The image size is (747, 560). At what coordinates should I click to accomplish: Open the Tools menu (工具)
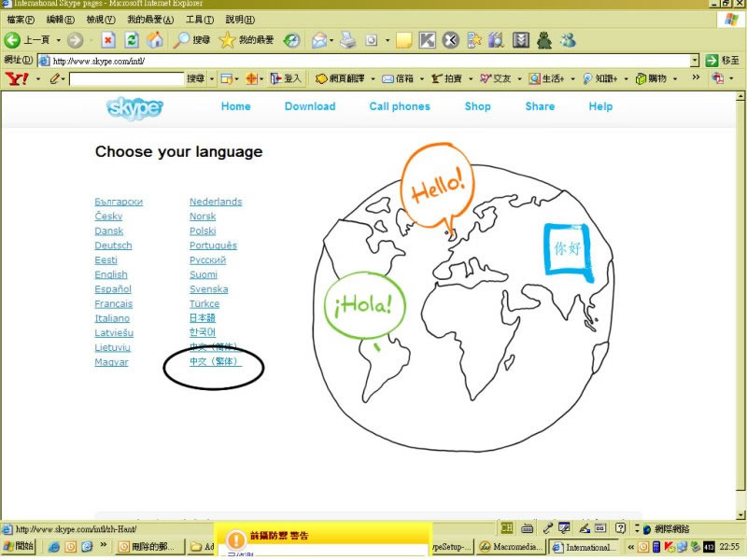[x=200, y=20]
